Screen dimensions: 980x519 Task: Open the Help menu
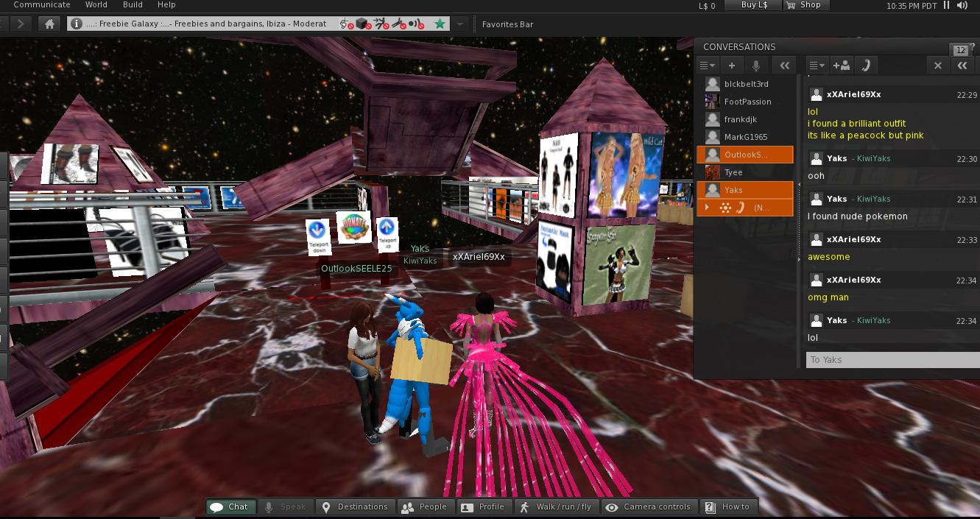coord(166,4)
